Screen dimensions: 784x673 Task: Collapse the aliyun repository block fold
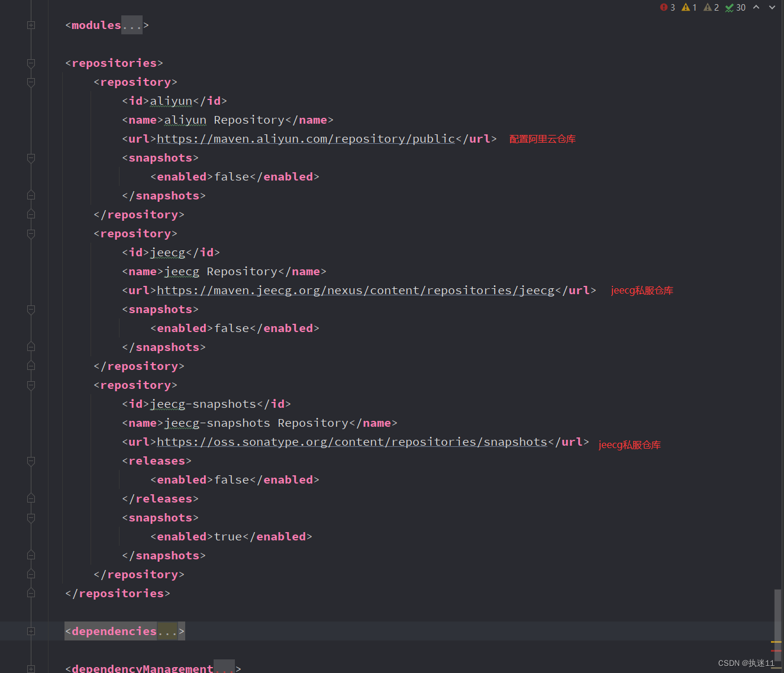click(31, 82)
